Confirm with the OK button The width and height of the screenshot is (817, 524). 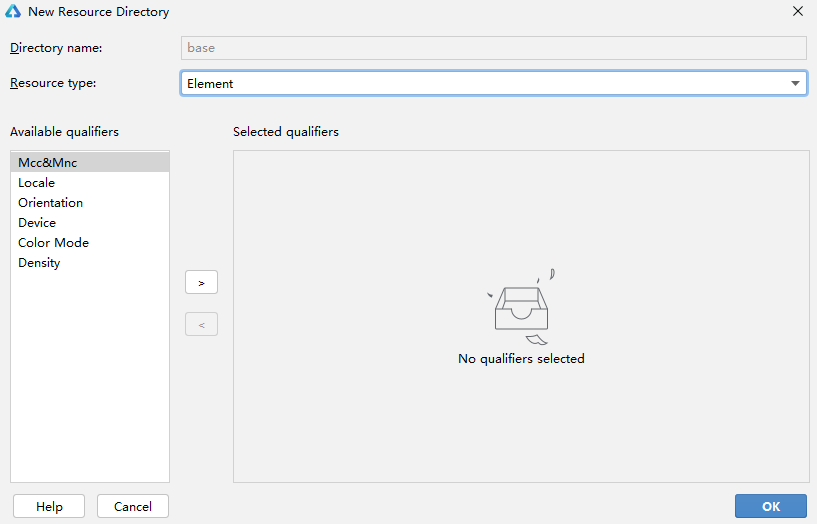(x=771, y=506)
